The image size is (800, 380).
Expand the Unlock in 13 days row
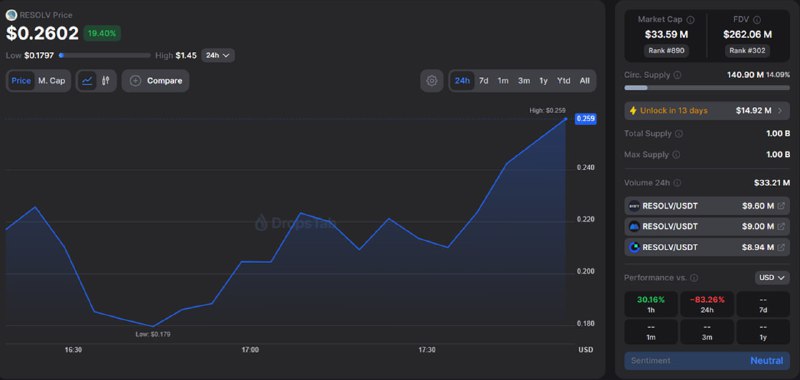coord(707,111)
